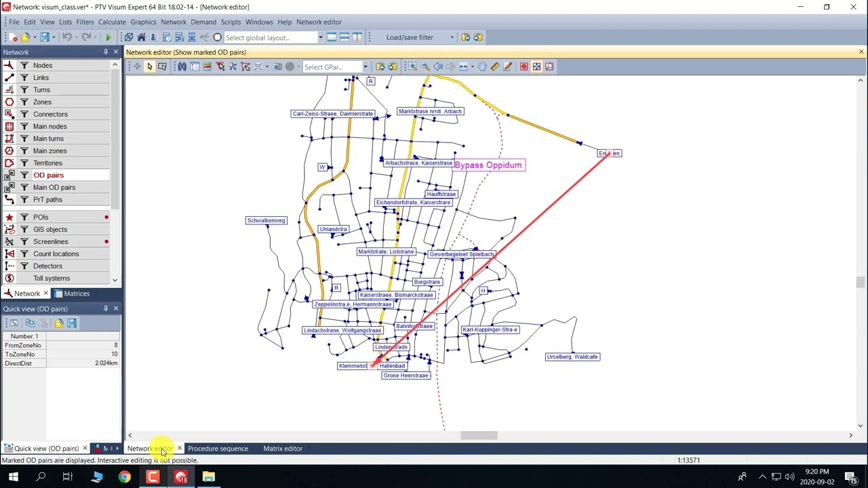Image resolution: width=868 pixels, height=488 pixels.
Task: Click the horizontal scrollbar thumb of network editor
Action: [479, 436]
